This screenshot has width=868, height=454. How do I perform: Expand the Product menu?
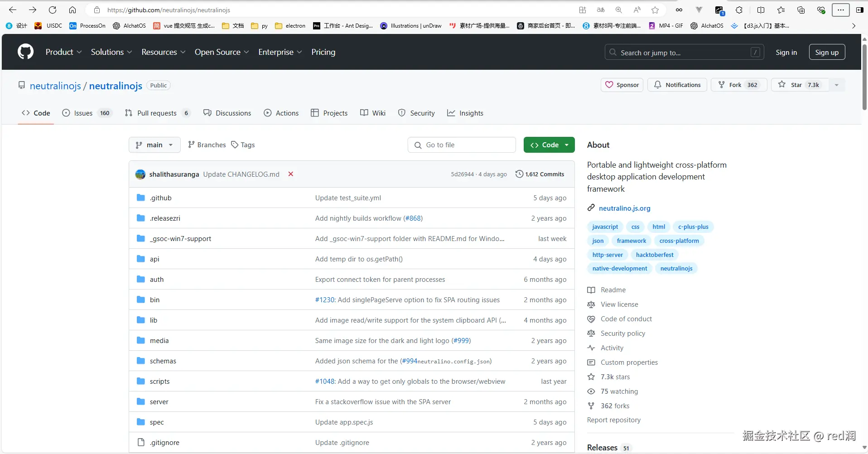[x=64, y=52]
